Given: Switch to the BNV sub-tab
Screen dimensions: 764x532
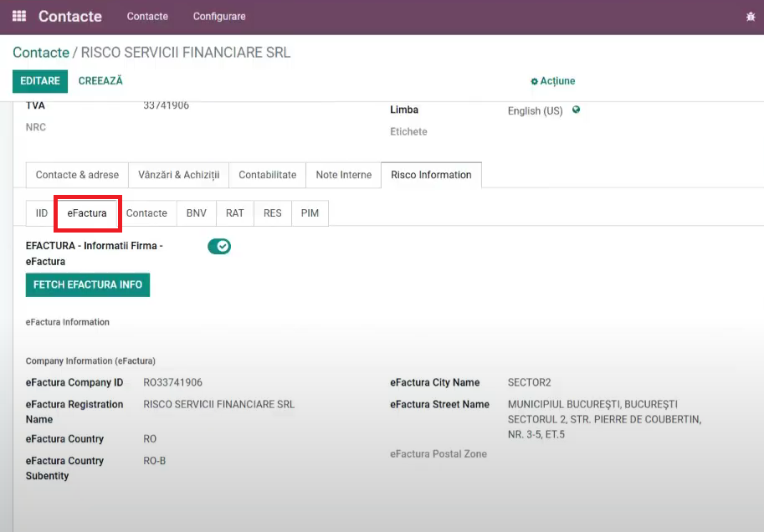Looking at the screenshot, I should pyautogui.click(x=197, y=213).
